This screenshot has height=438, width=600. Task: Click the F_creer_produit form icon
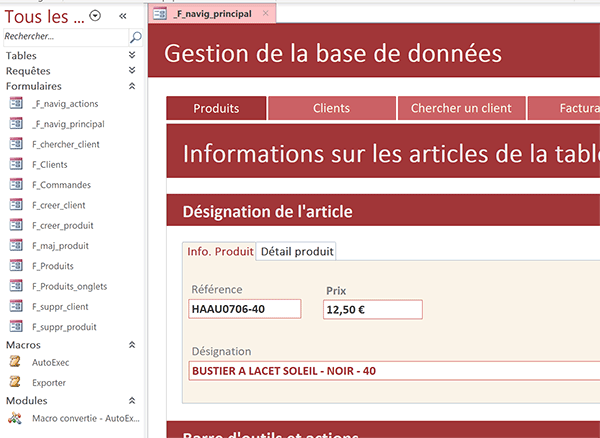point(16,225)
